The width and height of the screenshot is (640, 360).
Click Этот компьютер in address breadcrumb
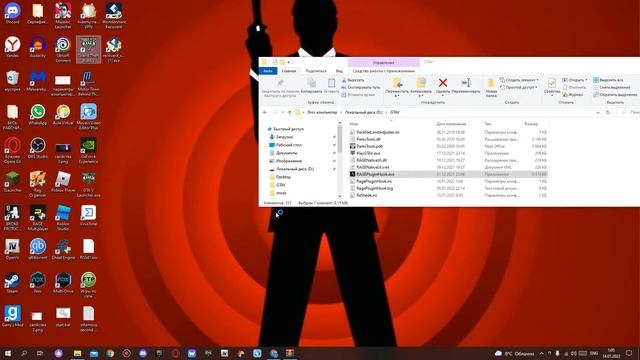click(322, 112)
